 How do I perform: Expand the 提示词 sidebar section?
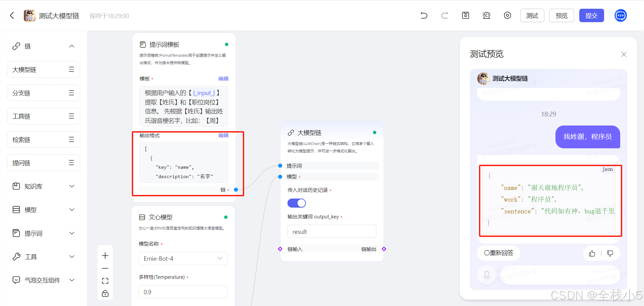pyautogui.click(x=72, y=233)
